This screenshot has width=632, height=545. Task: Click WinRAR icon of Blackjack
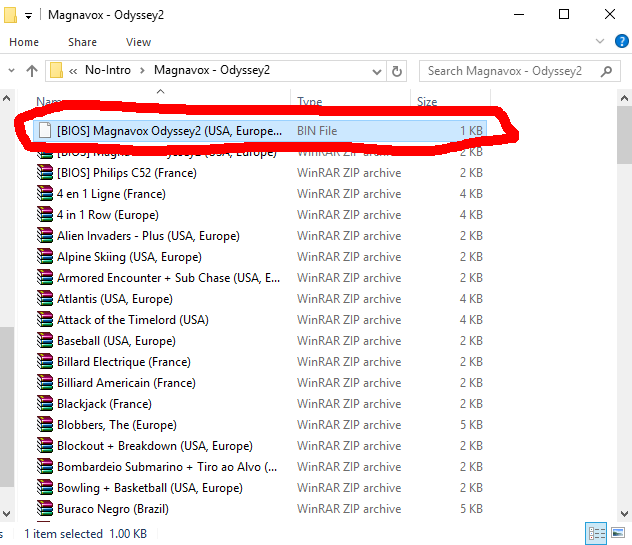click(x=45, y=403)
